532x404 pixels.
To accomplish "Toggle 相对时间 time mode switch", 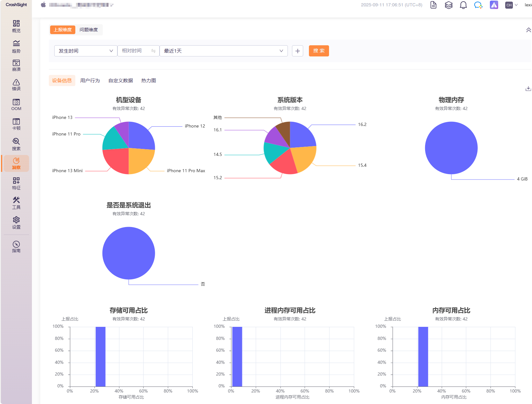I will pos(153,51).
